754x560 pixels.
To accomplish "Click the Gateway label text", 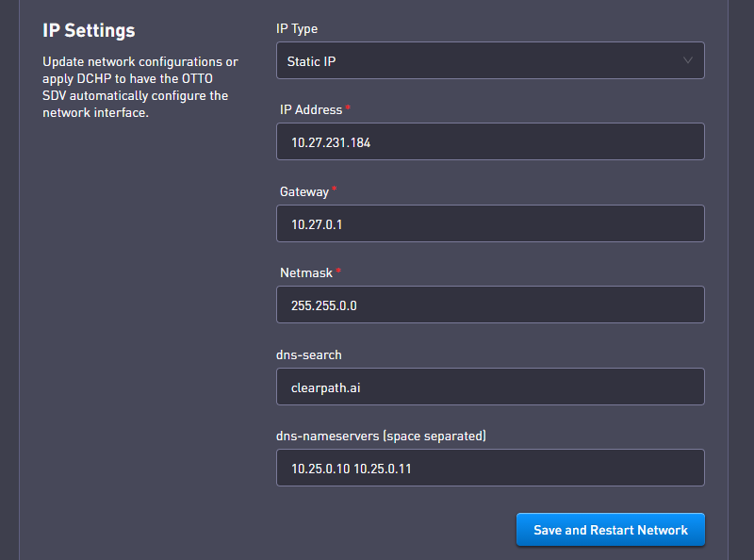I will (303, 191).
